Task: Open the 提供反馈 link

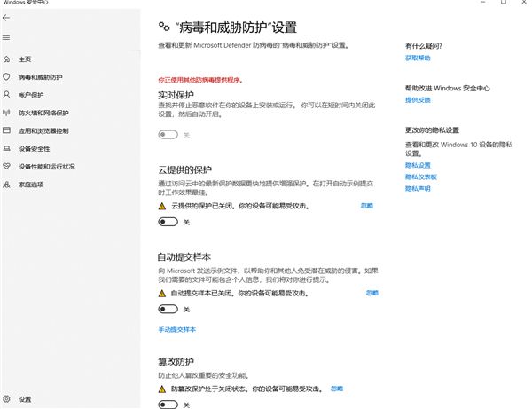Action: pyautogui.click(x=418, y=100)
